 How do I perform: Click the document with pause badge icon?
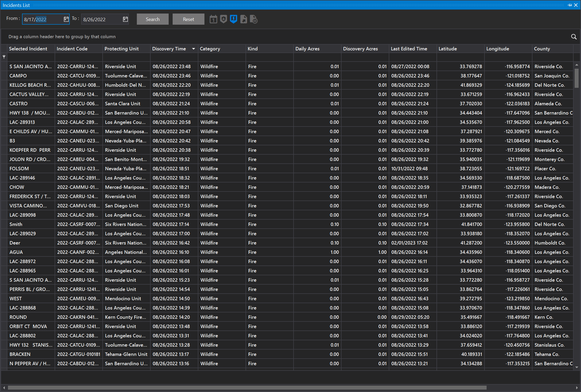point(254,19)
